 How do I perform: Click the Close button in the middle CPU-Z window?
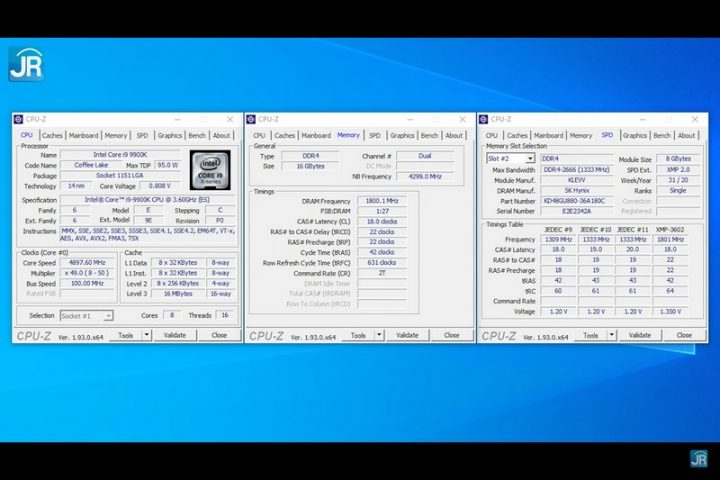pyautogui.click(x=452, y=335)
